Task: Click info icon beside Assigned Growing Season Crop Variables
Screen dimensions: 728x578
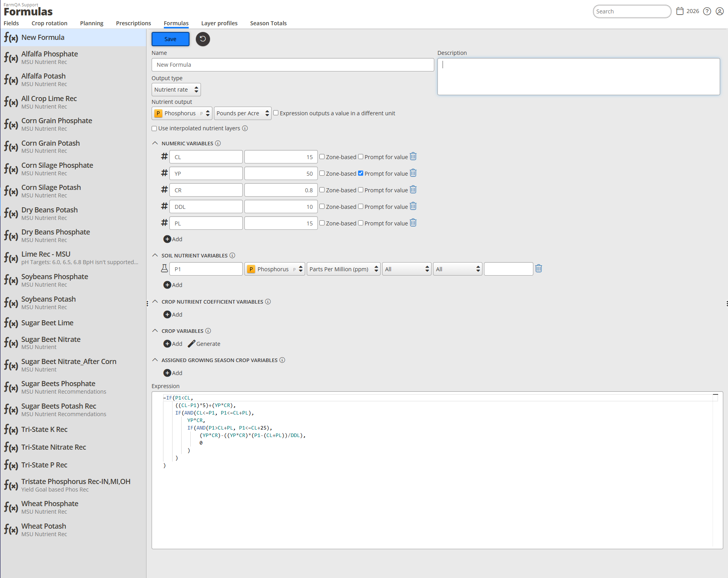Action: point(282,360)
